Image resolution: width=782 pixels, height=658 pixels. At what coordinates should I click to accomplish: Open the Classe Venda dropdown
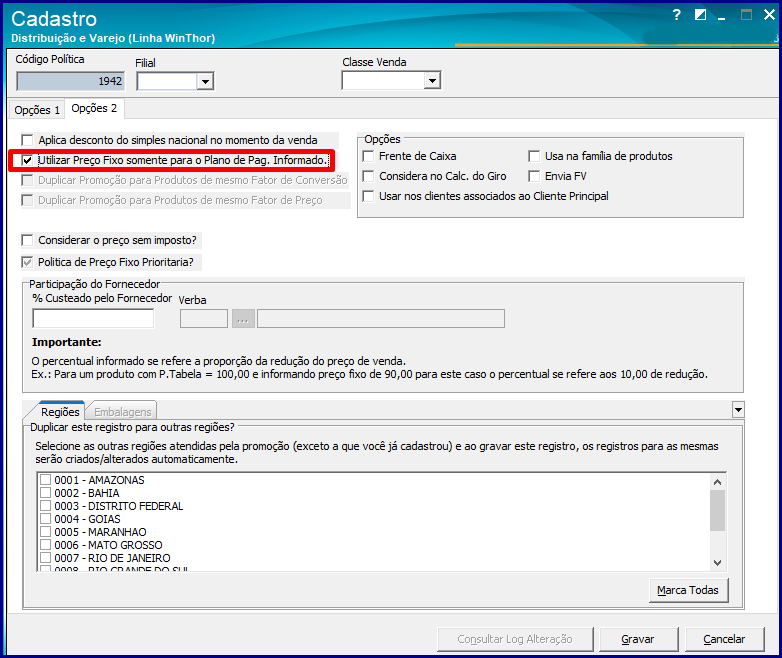[432, 80]
